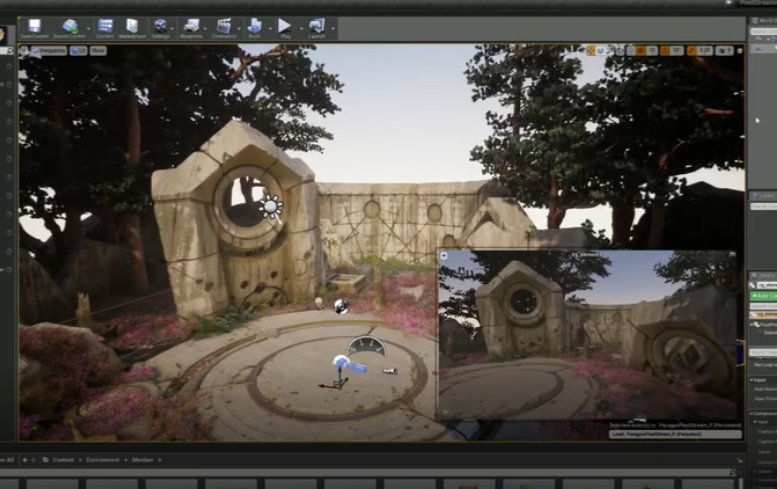Maximize or restore the viewport
Screen dimensions: 777x489
coord(739,51)
